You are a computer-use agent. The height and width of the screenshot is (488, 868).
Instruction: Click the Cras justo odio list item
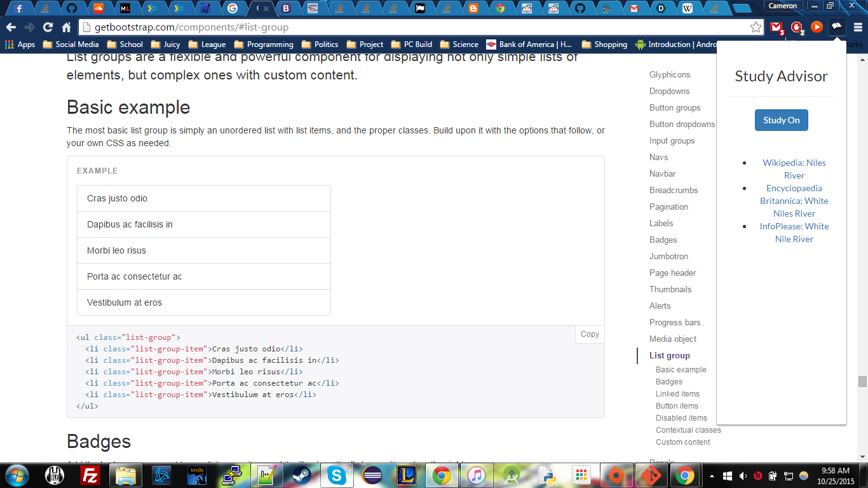tap(204, 198)
